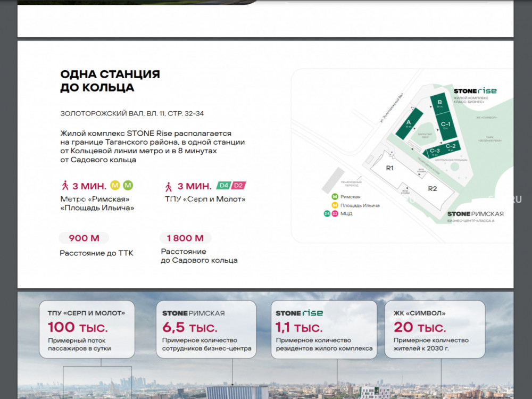Click the yellow metro M icon next to 3 МИН.

(x=115, y=186)
